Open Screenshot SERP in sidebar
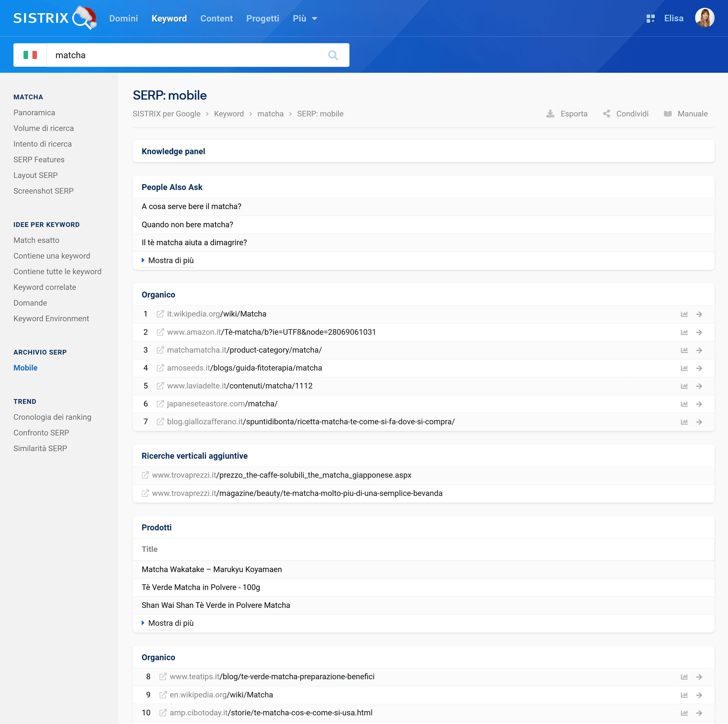 point(43,191)
